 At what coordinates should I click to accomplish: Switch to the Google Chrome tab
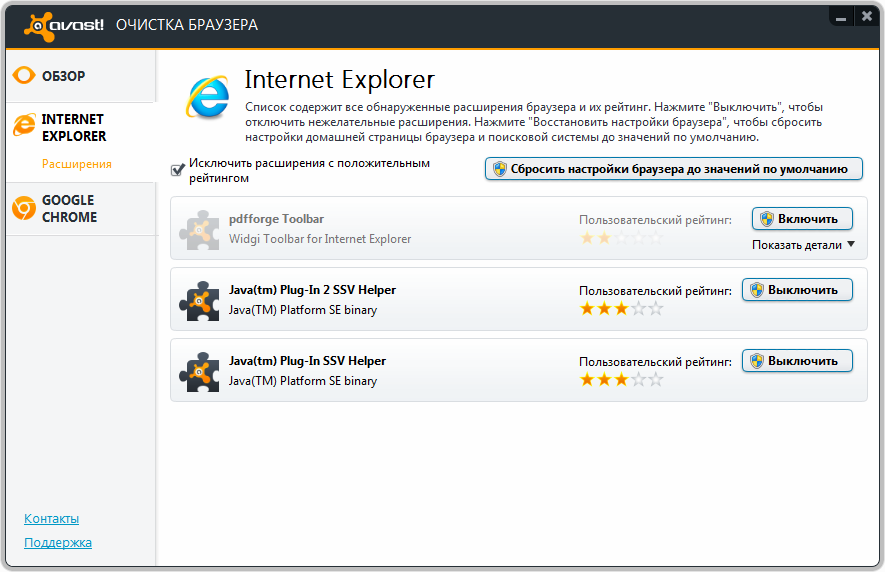pyautogui.click(x=67, y=208)
